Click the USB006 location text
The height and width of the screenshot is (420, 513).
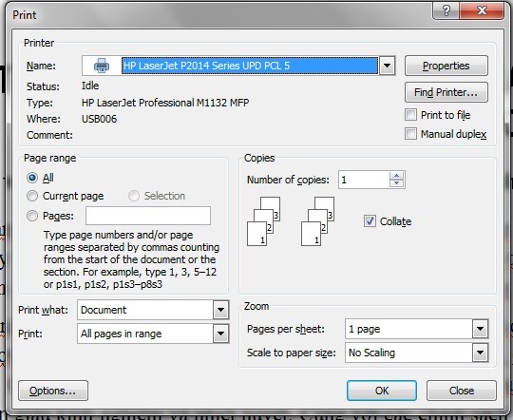[99, 119]
